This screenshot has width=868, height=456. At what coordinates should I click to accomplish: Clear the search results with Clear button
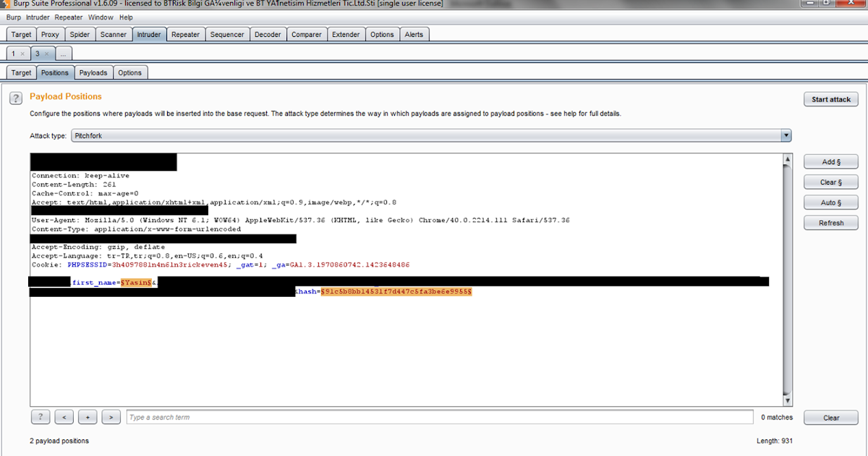pyautogui.click(x=830, y=418)
